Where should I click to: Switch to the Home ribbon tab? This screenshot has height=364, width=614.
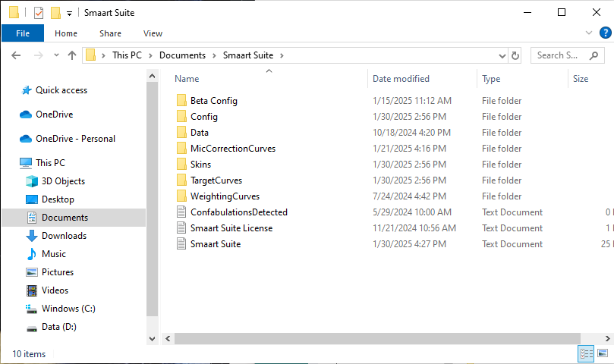click(x=66, y=33)
